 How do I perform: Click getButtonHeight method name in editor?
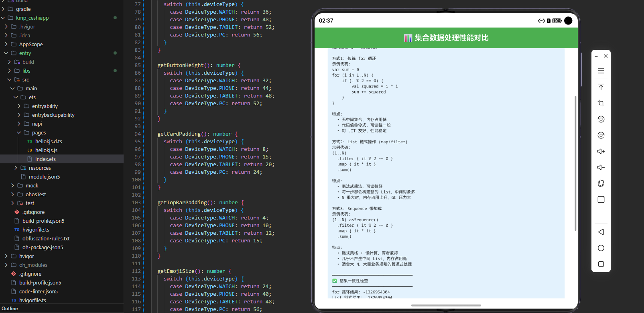[181, 65]
